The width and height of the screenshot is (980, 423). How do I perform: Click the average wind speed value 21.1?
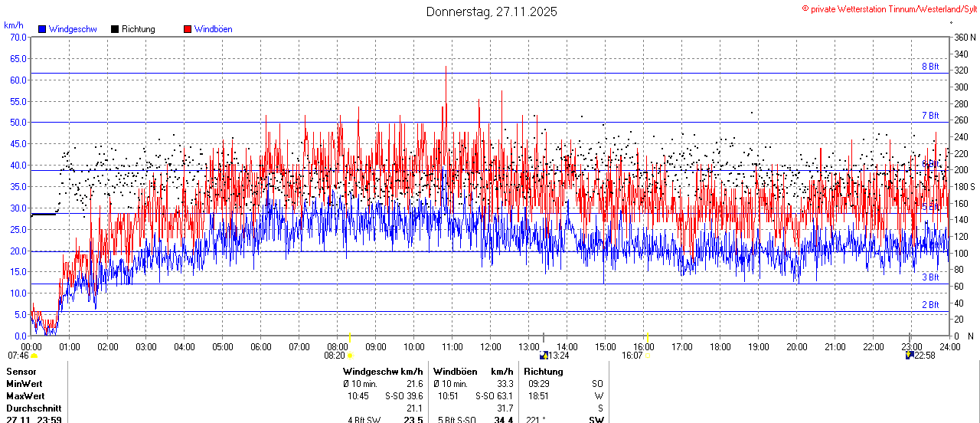pos(414,408)
